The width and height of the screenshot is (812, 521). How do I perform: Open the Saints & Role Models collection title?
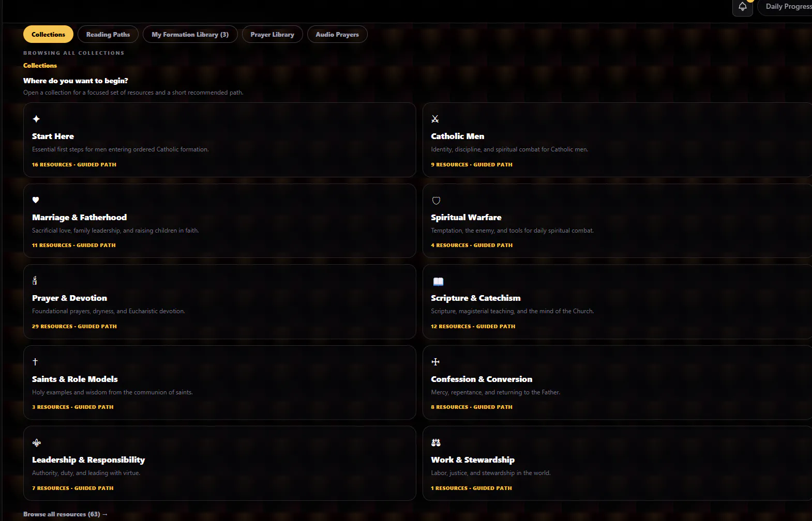coord(74,379)
